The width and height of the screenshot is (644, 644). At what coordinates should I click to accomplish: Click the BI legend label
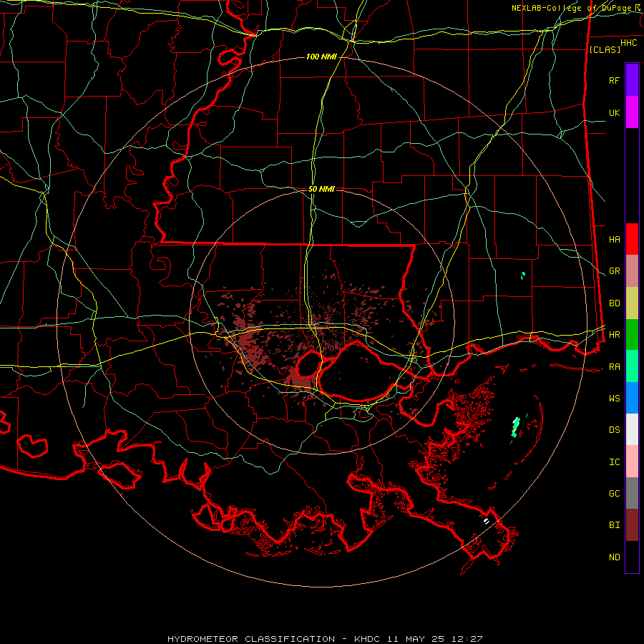click(x=614, y=525)
